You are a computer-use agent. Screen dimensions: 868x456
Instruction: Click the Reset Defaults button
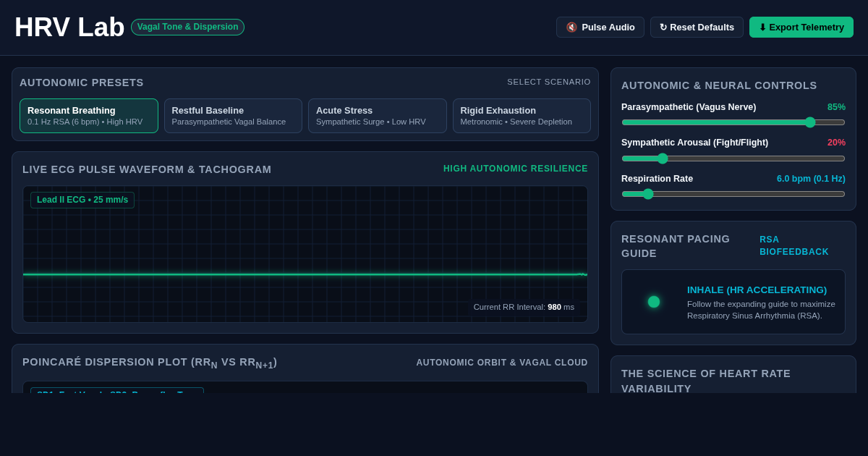tap(697, 28)
